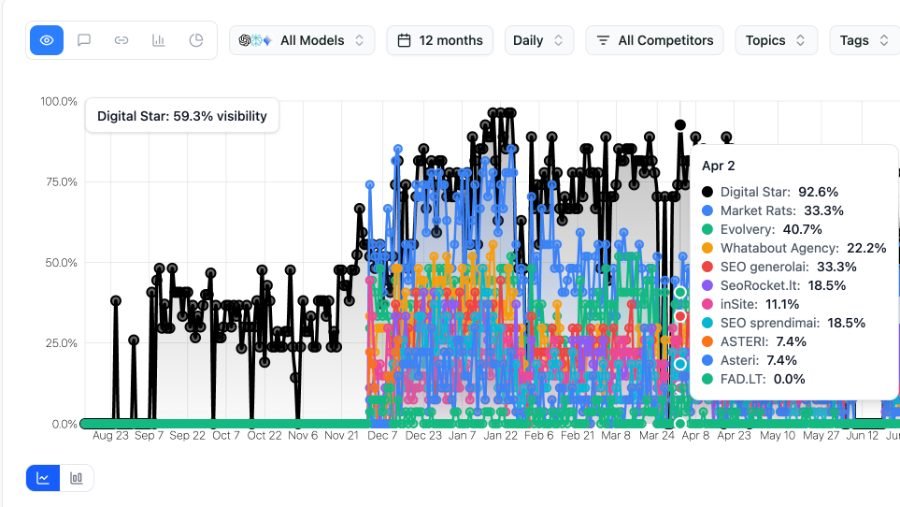
Task: Click the Evolvery green data point on Apr 2
Action: (680, 292)
